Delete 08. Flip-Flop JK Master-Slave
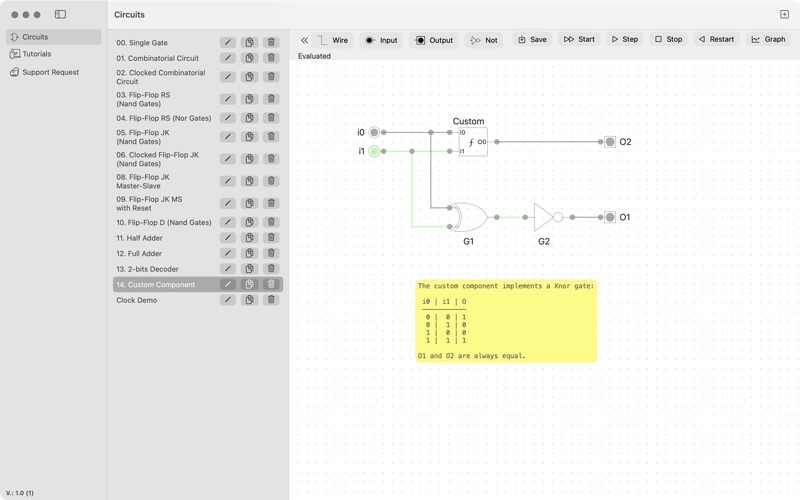The width and height of the screenshot is (800, 500). 271,181
